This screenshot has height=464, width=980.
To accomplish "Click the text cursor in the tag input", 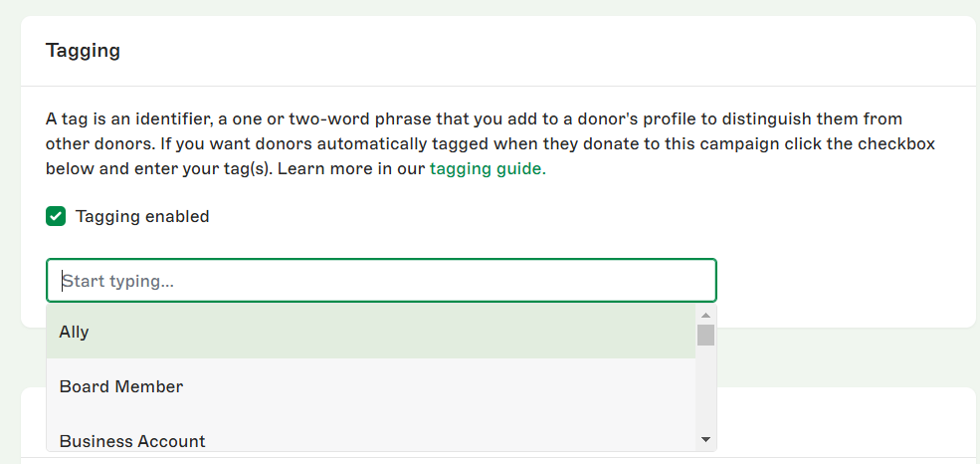I will pos(63,281).
